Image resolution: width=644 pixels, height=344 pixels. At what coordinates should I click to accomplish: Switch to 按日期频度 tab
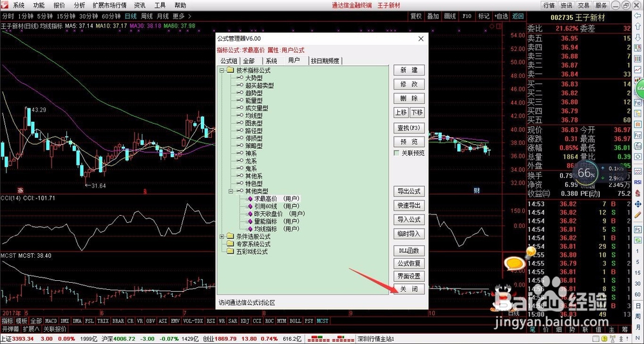tap(325, 61)
